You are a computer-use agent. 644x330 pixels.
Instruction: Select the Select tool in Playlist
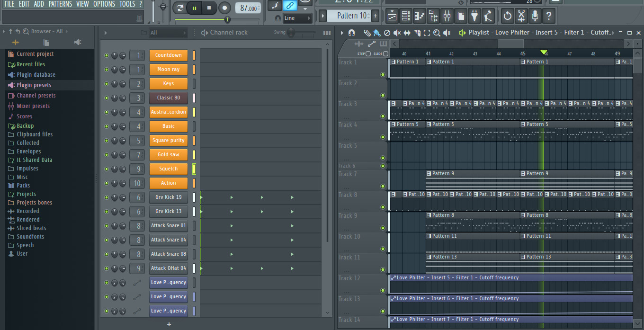(427, 33)
